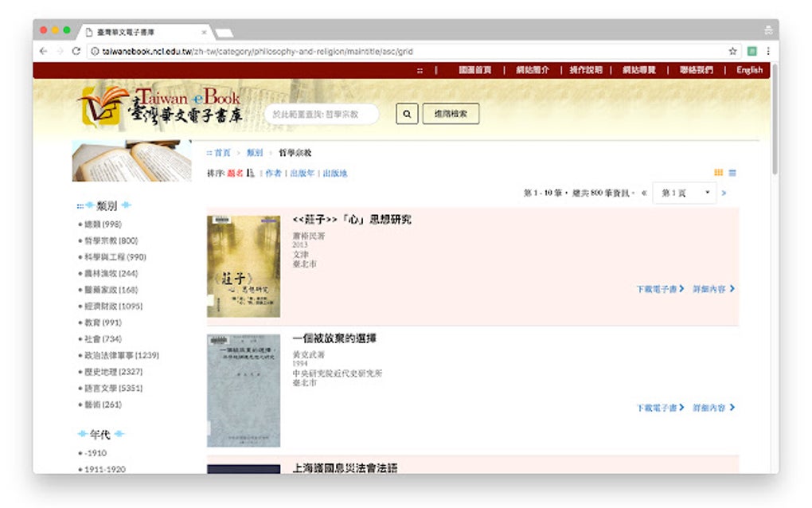The width and height of the screenshot is (812, 508).
Task: Go to next page arrow
Action: pos(724,193)
